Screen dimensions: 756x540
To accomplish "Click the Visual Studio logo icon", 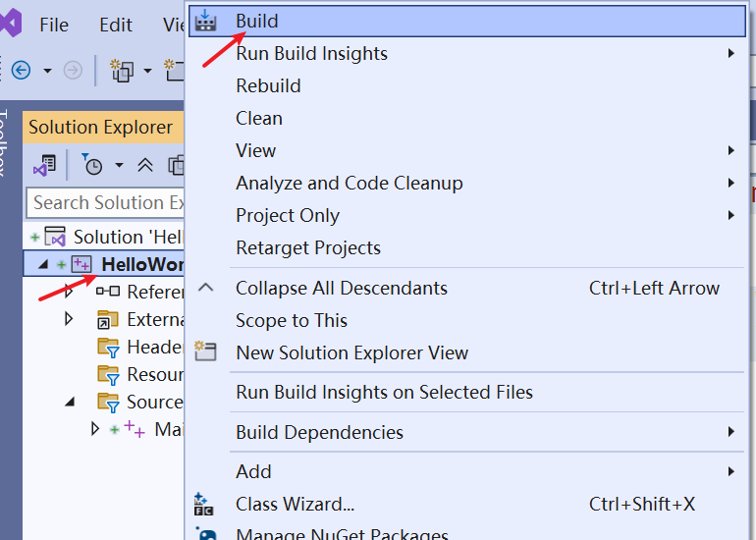I will click(10, 25).
